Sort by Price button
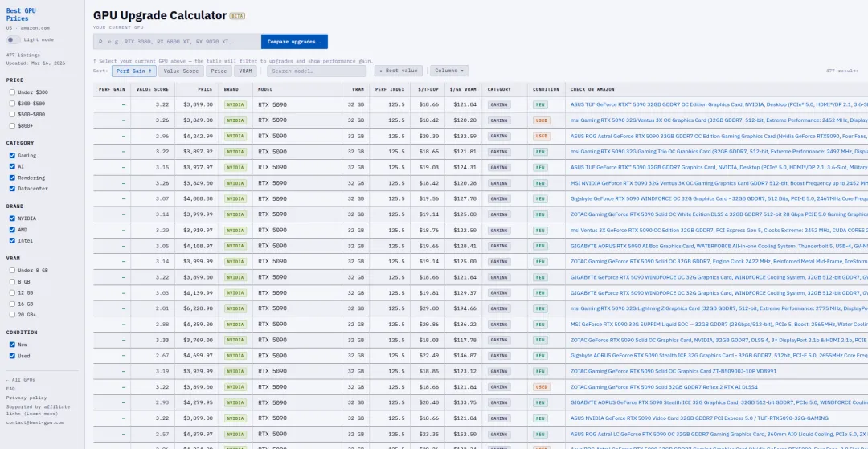868x449 pixels. [219, 71]
